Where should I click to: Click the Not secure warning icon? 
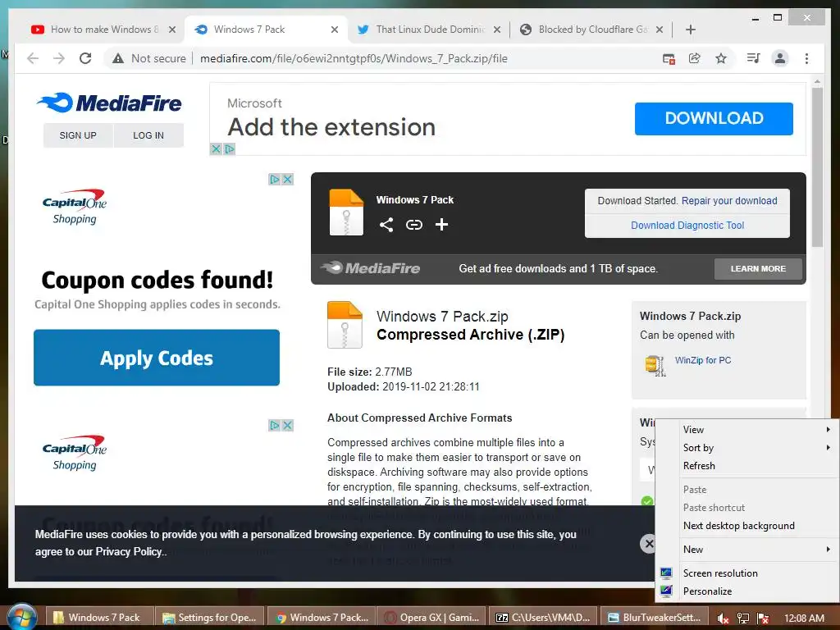point(118,58)
